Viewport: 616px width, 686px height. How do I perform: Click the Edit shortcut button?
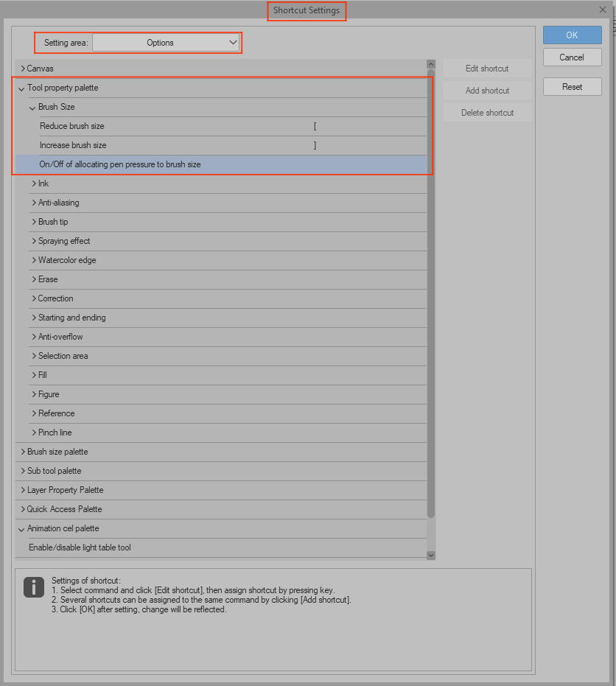(x=486, y=68)
